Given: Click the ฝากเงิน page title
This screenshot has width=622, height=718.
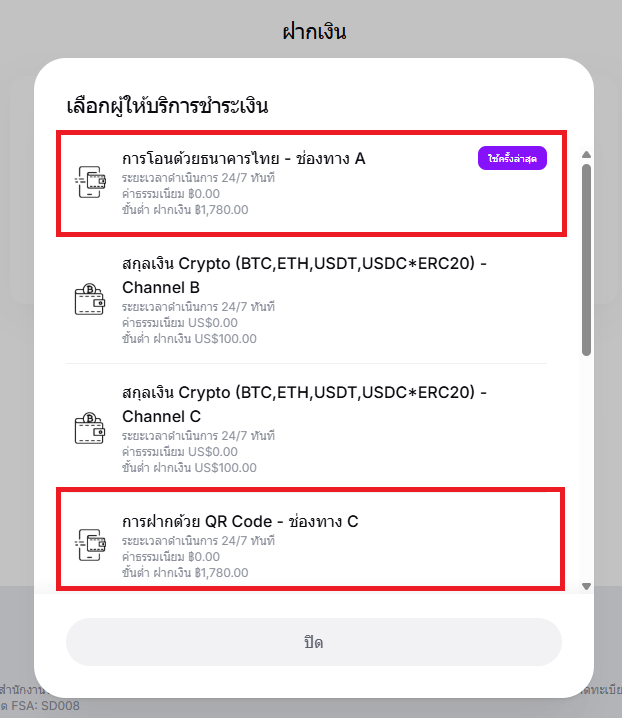Looking at the screenshot, I should 314,32.
